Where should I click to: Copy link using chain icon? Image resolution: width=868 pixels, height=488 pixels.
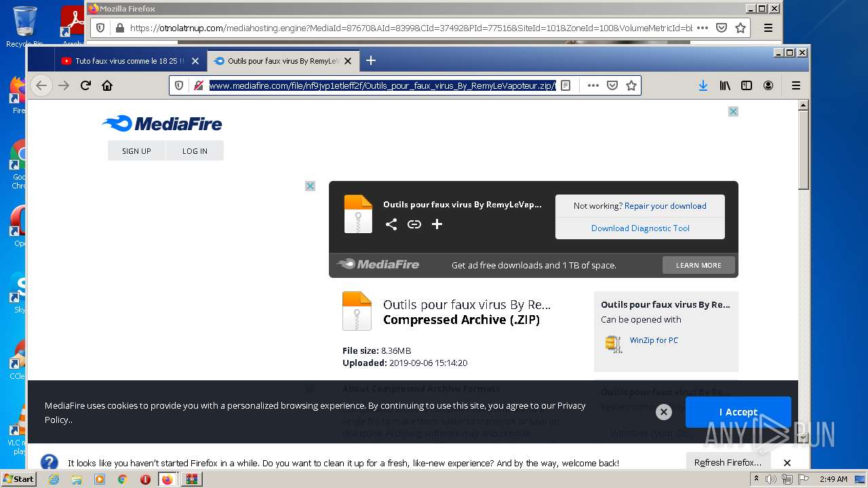[x=414, y=224]
